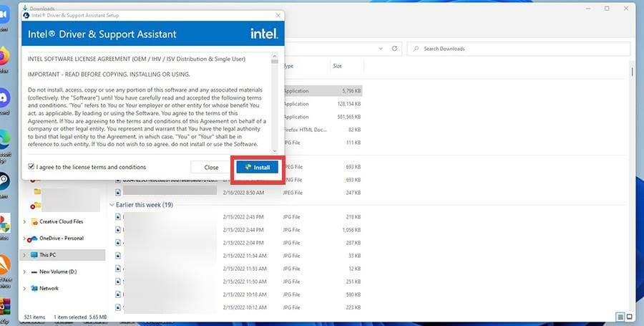The width and height of the screenshot is (644, 326).
Task: Select Network in navigation pane
Action: pos(49,289)
